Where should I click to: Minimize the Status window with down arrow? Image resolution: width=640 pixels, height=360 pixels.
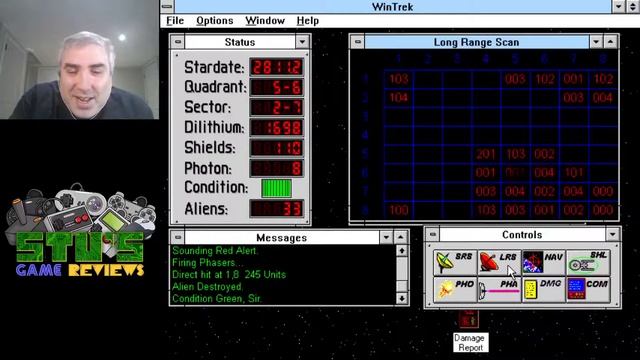pyautogui.click(x=302, y=42)
